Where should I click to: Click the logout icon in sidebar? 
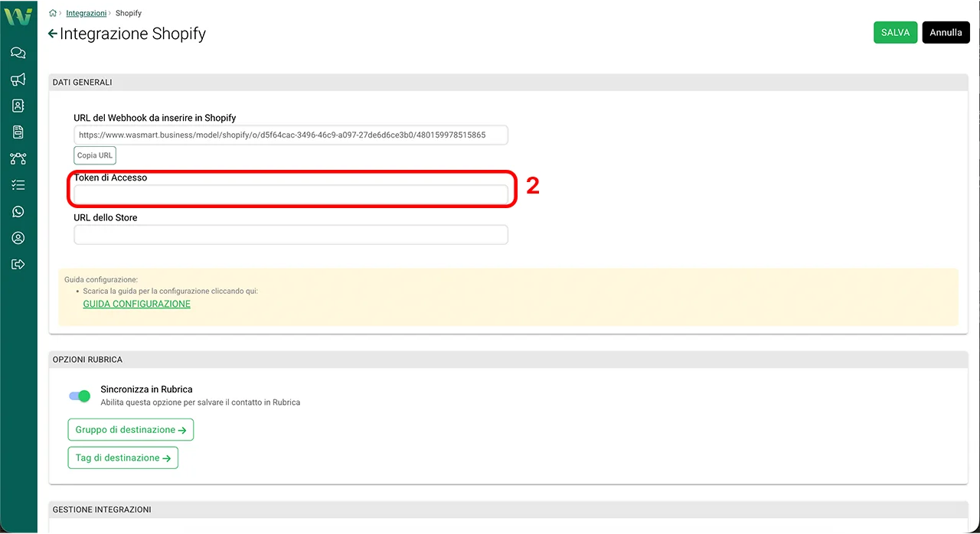18,265
